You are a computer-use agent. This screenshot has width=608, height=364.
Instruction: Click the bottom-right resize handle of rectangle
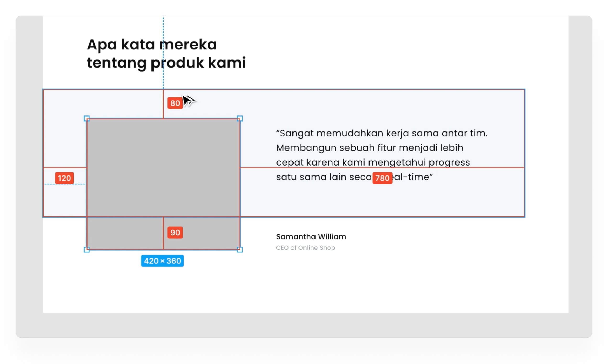point(240,250)
